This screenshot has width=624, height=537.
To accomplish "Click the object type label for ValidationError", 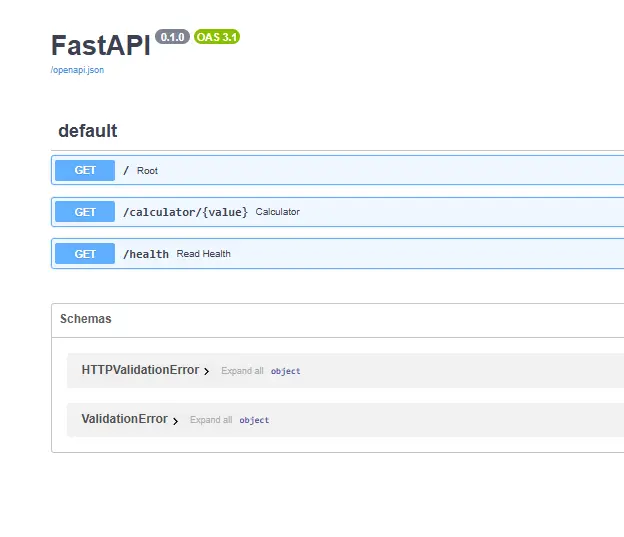I will [254, 420].
